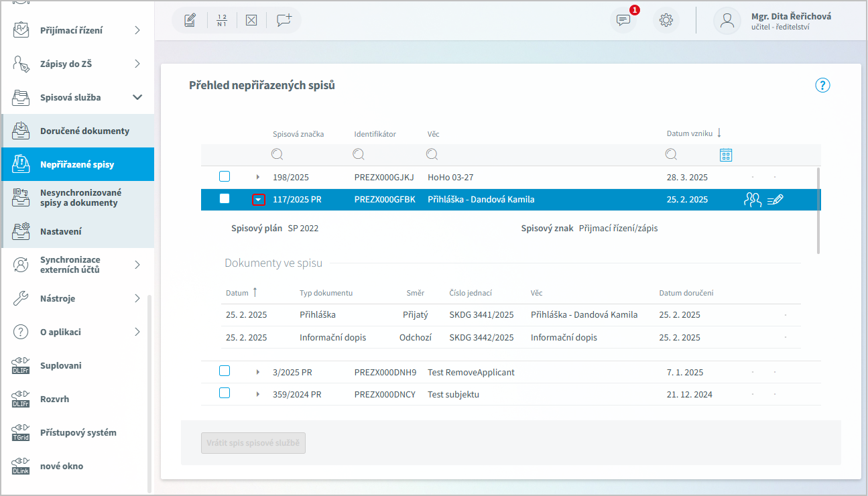
Task: Click the add comment toolbar icon
Action: pos(284,20)
